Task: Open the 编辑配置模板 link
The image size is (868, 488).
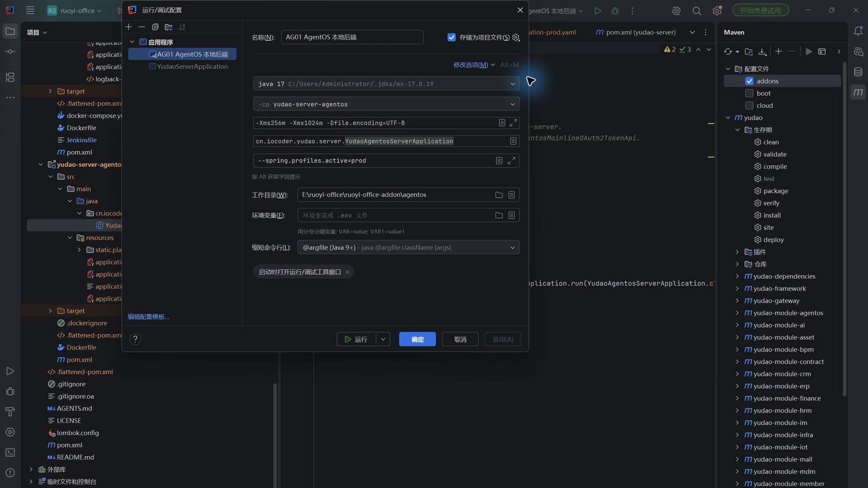Action: [x=148, y=317]
